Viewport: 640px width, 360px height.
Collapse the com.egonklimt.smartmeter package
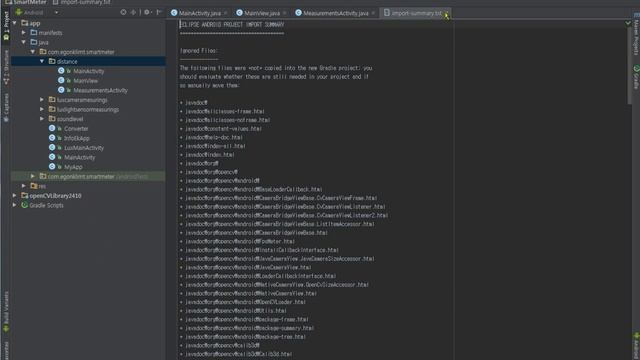point(33,52)
